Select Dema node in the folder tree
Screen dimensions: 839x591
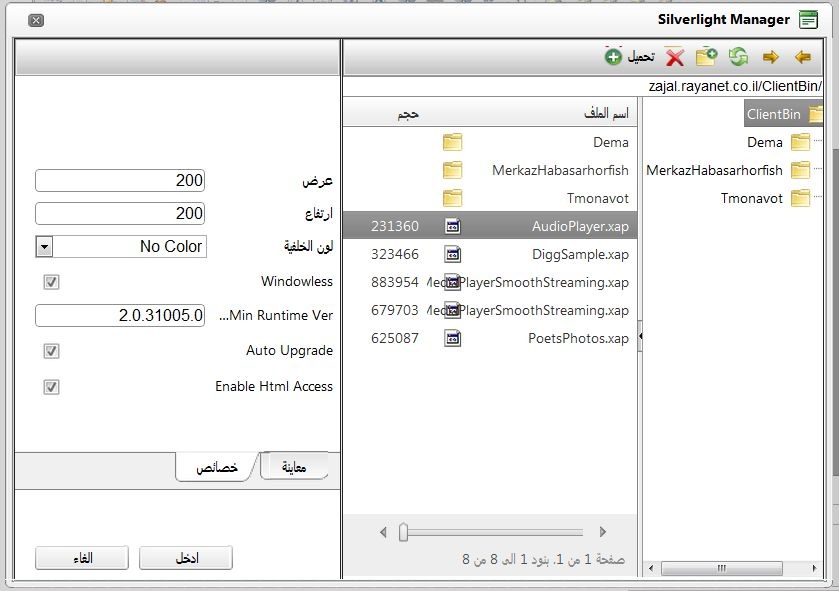(765, 142)
